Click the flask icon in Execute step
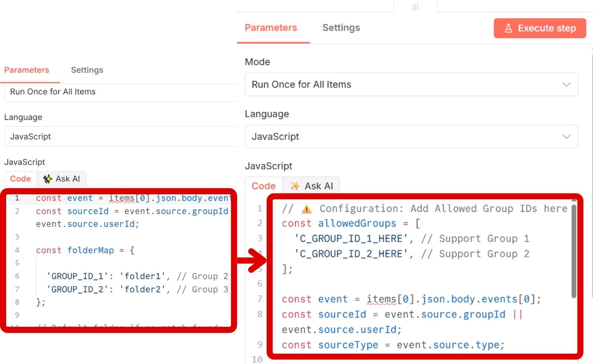The width and height of the screenshot is (593, 364). pyautogui.click(x=508, y=28)
